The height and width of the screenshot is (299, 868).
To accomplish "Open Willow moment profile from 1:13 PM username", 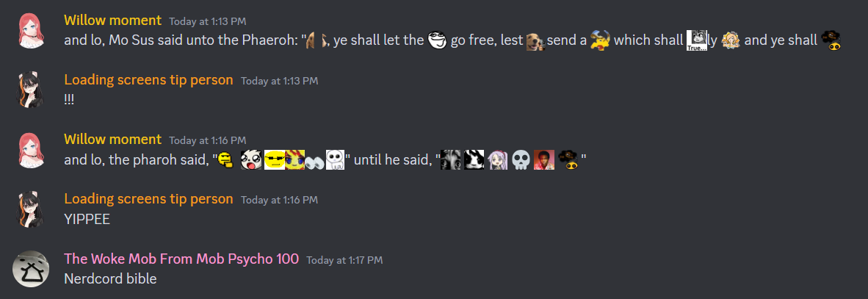I will point(113,21).
